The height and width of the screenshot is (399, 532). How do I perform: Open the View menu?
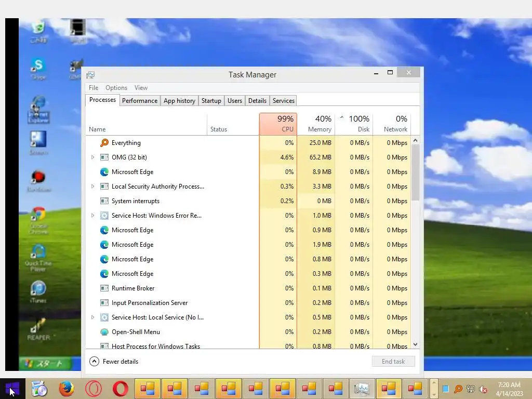(x=141, y=88)
